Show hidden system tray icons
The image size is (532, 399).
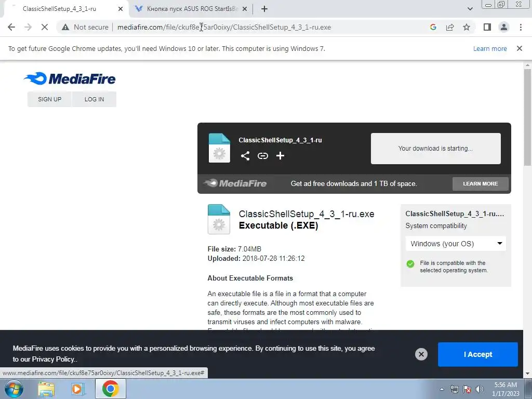442,389
